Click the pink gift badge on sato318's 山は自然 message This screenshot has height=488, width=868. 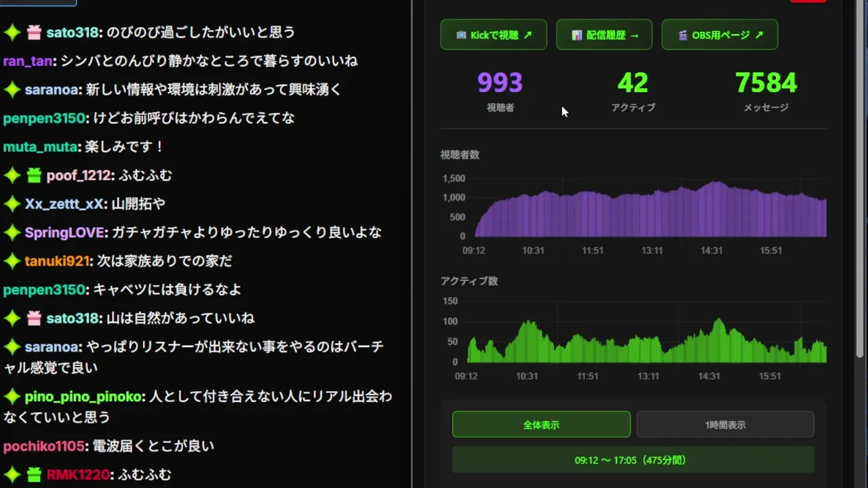pyautogui.click(x=34, y=318)
